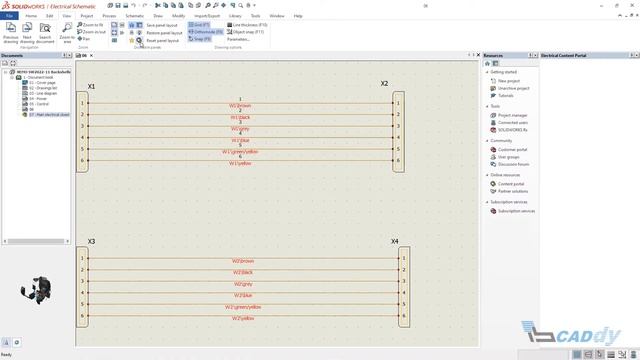Toggle Object snap (F11) option

click(245, 32)
